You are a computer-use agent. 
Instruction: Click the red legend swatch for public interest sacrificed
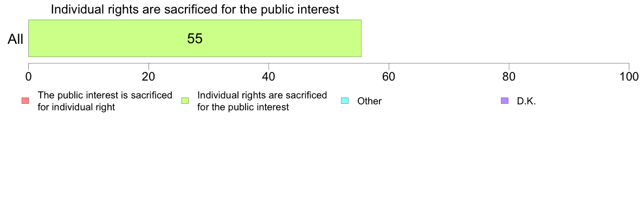25,101
